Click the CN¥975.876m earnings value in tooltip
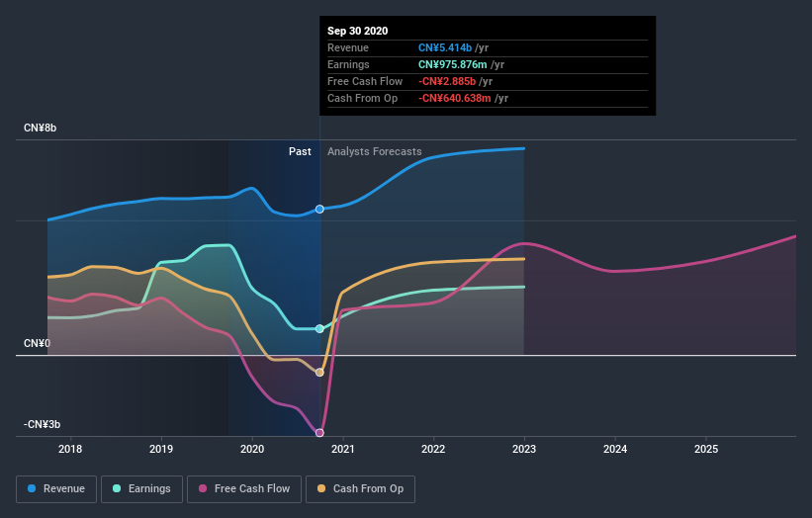The image size is (812, 518). tap(453, 64)
